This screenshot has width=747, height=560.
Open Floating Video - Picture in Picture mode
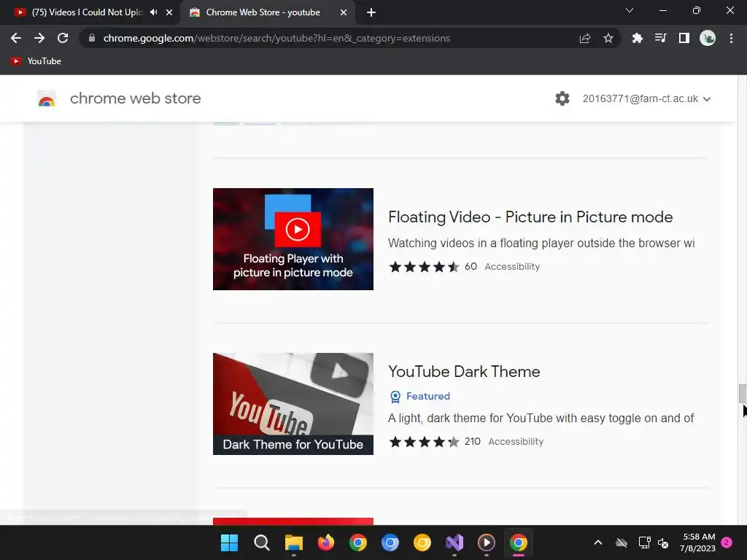[530, 217]
